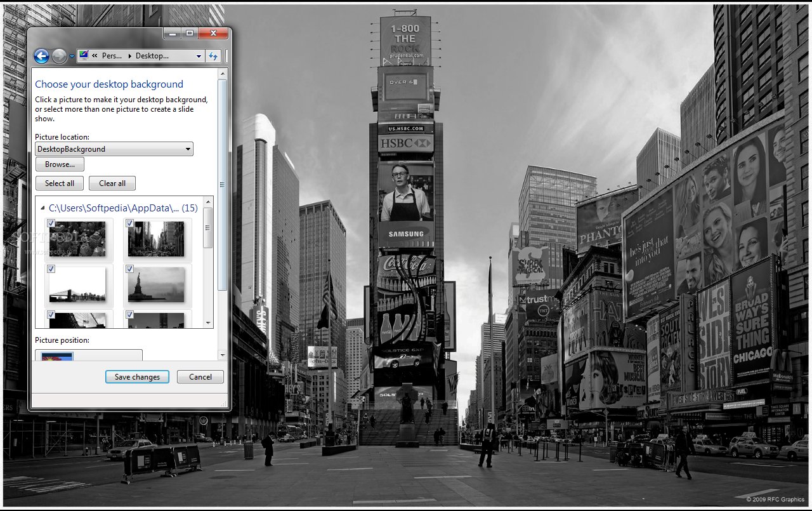This screenshot has width=812, height=511.
Task: Click the dialog's outer scrollbar thumb
Action: [x=223, y=185]
